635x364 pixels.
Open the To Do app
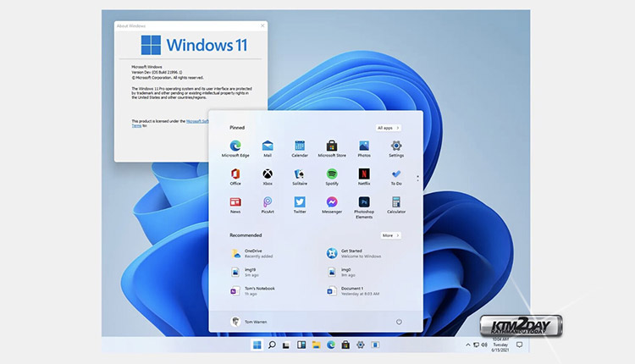pos(396,177)
